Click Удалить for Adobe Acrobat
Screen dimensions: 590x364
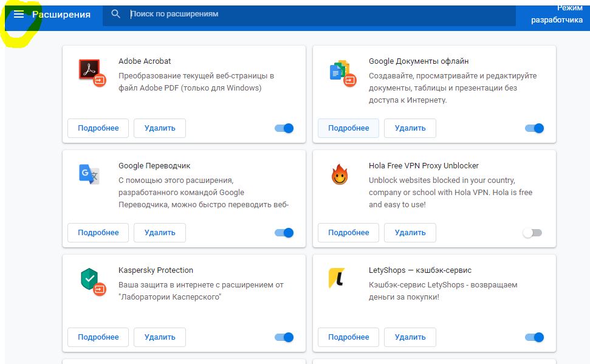click(160, 128)
